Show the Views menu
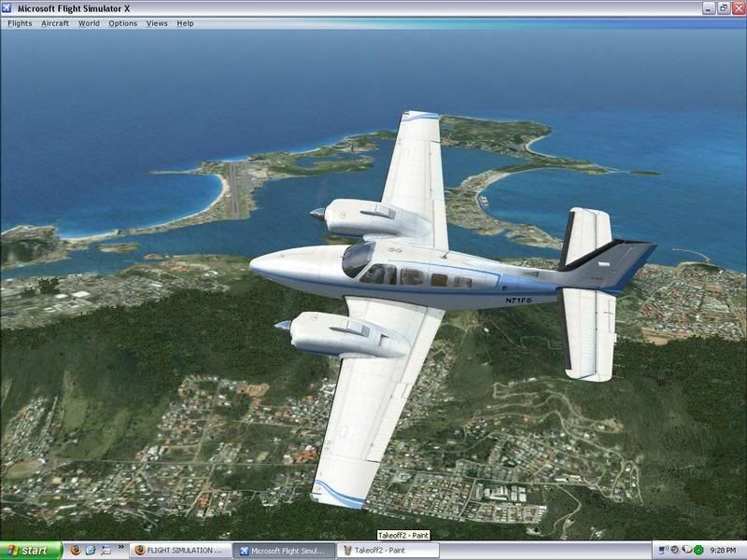Viewport: 747px width, 560px height. [157, 23]
